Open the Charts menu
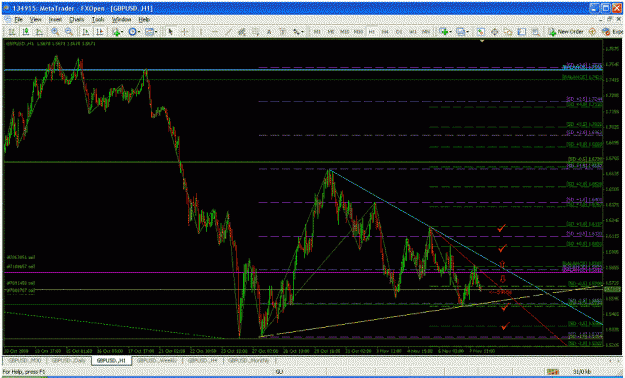The image size is (625, 378). [77, 20]
